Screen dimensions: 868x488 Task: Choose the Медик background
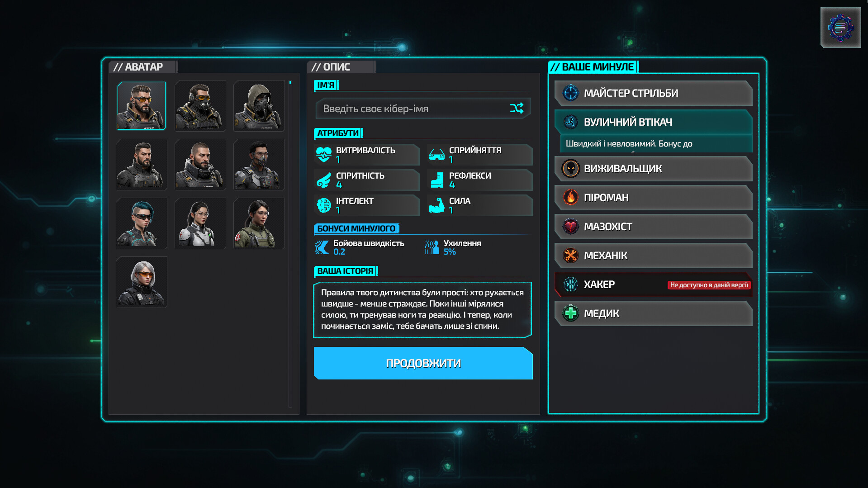point(653,313)
